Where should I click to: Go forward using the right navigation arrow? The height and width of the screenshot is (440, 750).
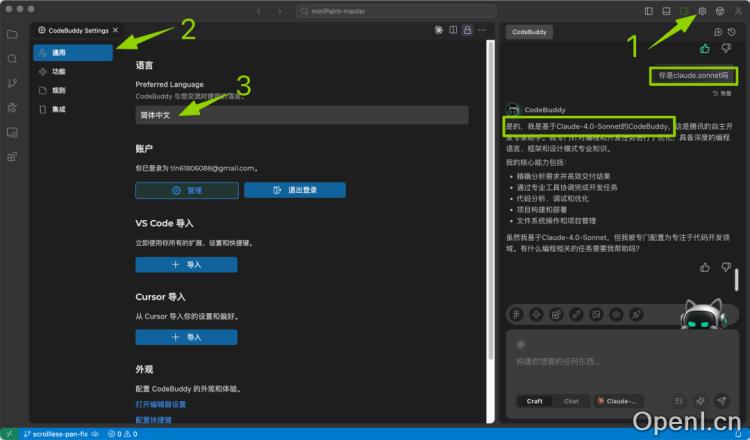pos(280,11)
